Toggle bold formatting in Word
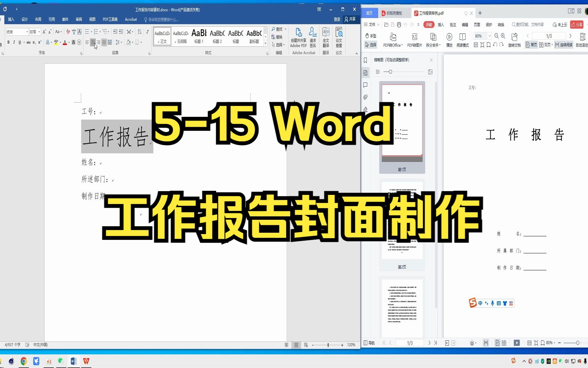Image resolution: width=588 pixels, height=368 pixels. pyautogui.click(x=8, y=42)
